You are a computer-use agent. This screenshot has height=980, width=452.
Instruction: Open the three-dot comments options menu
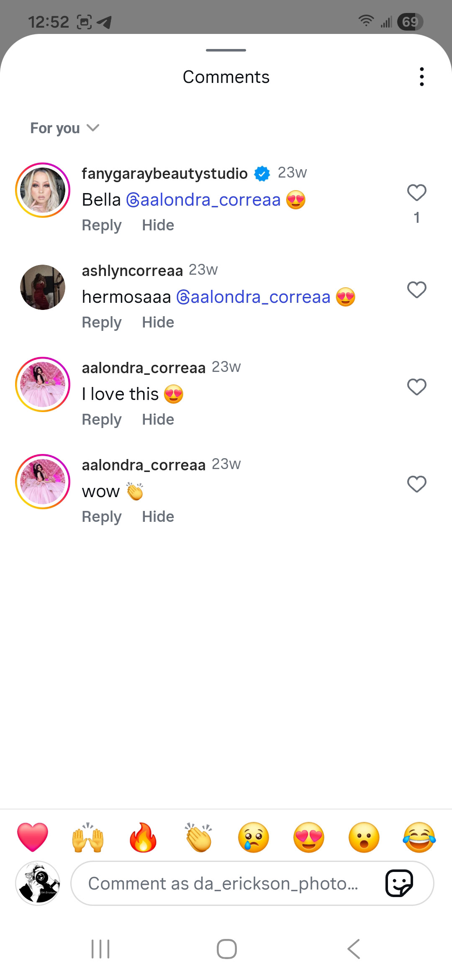421,77
